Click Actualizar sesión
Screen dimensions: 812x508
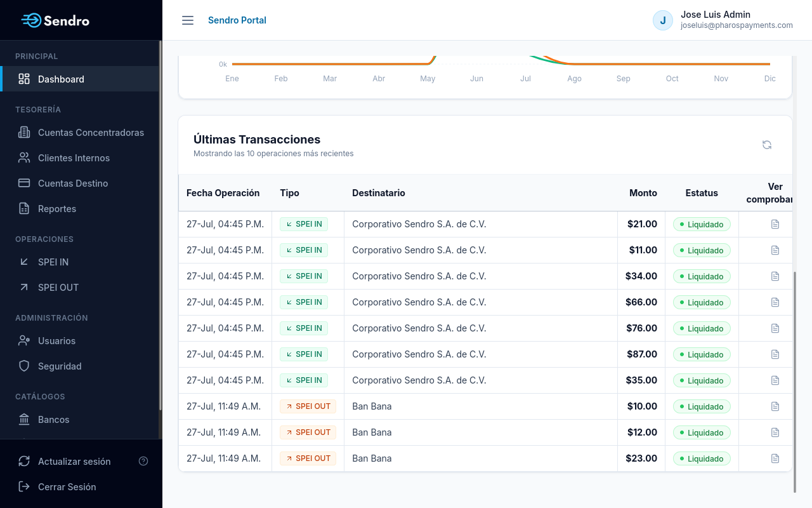74,461
